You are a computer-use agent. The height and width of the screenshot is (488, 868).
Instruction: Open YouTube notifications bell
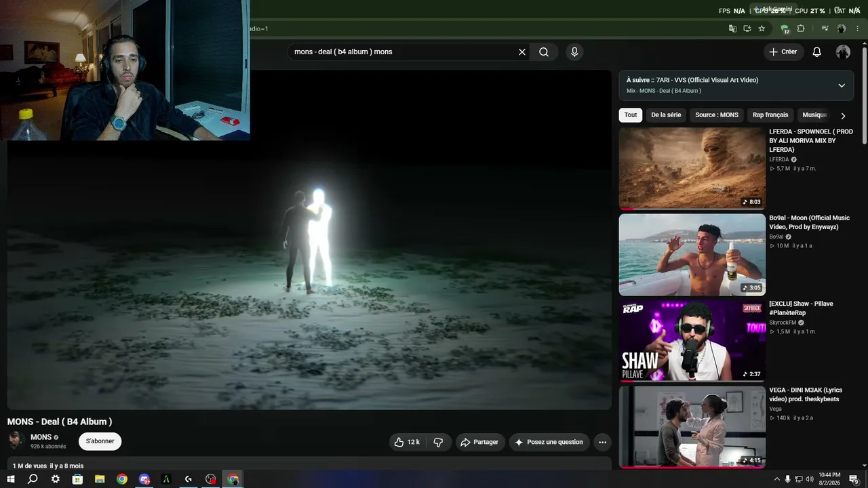(817, 52)
